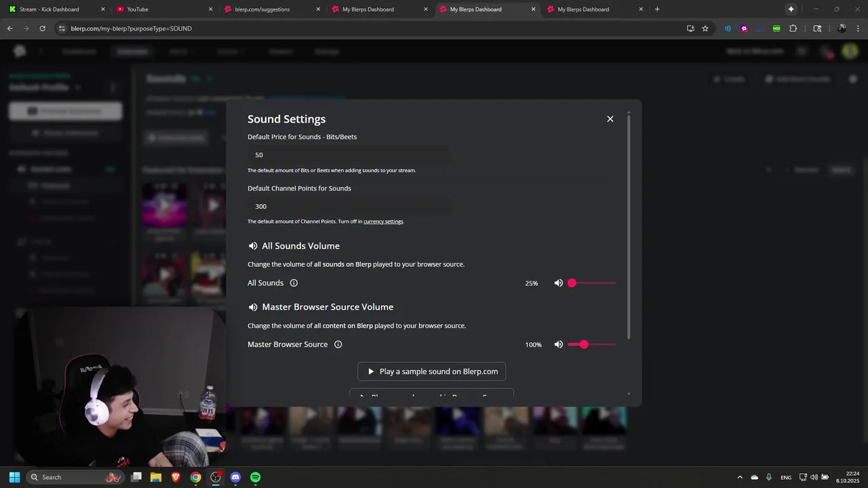Click the Default Channel Points field showing 300
This screenshot has width=868, height=488.
(348, 206)
